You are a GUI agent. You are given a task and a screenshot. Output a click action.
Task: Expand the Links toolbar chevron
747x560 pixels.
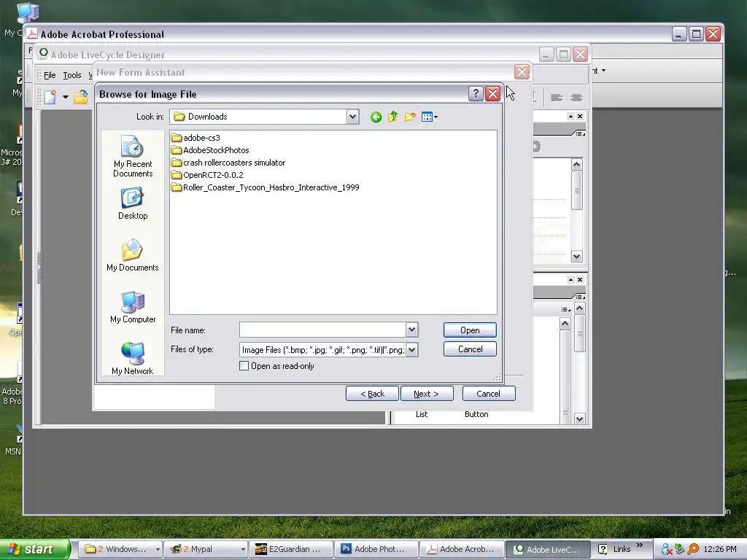click(639, 545)
